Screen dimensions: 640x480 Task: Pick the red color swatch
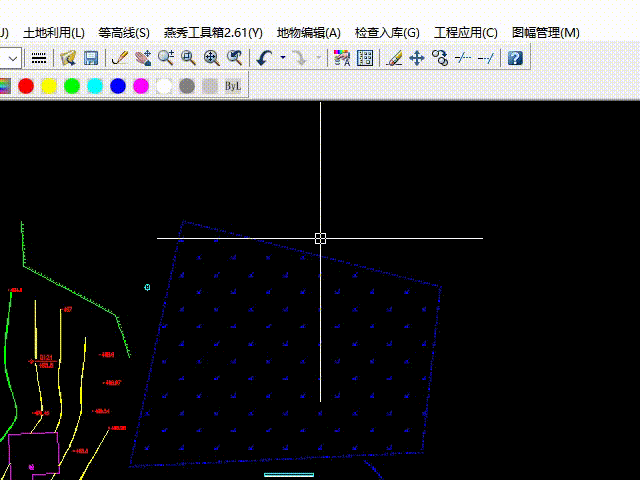[x=26, y=86]
